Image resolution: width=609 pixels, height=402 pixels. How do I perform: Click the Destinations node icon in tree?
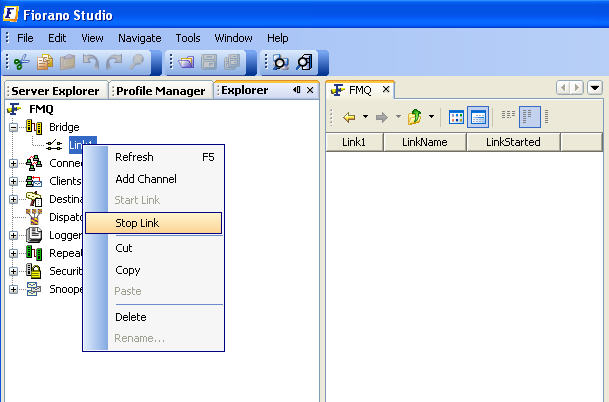click(x=34, y=199)
